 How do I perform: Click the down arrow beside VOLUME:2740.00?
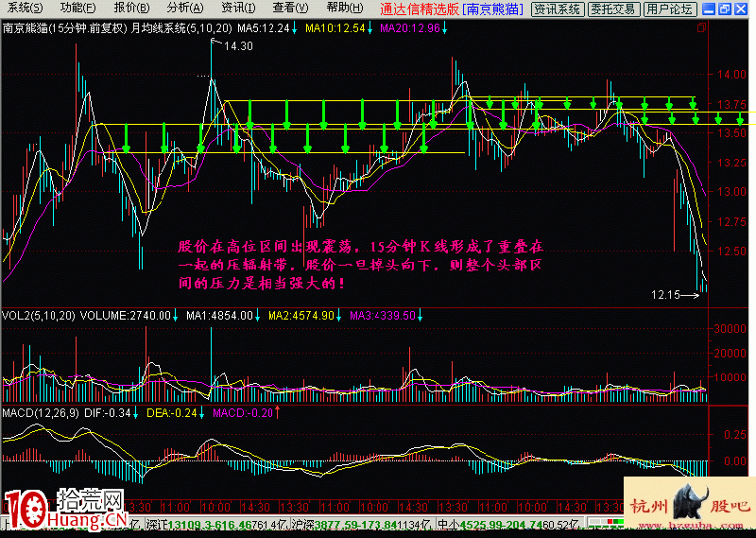click(176, 316)
